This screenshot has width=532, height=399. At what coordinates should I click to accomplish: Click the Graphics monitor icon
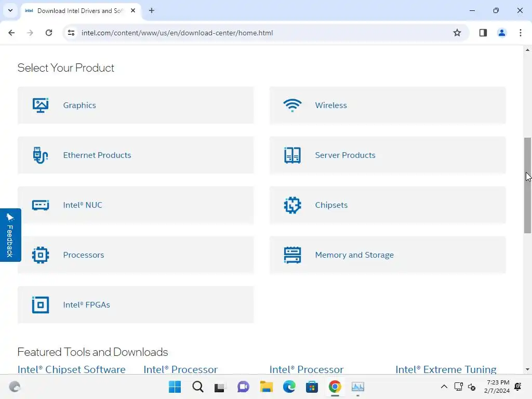click(x=41, y=105)
